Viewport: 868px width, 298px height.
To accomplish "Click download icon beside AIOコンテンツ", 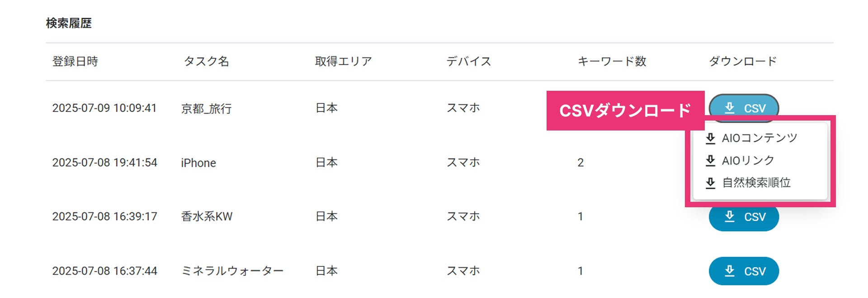I will (710, 138).
